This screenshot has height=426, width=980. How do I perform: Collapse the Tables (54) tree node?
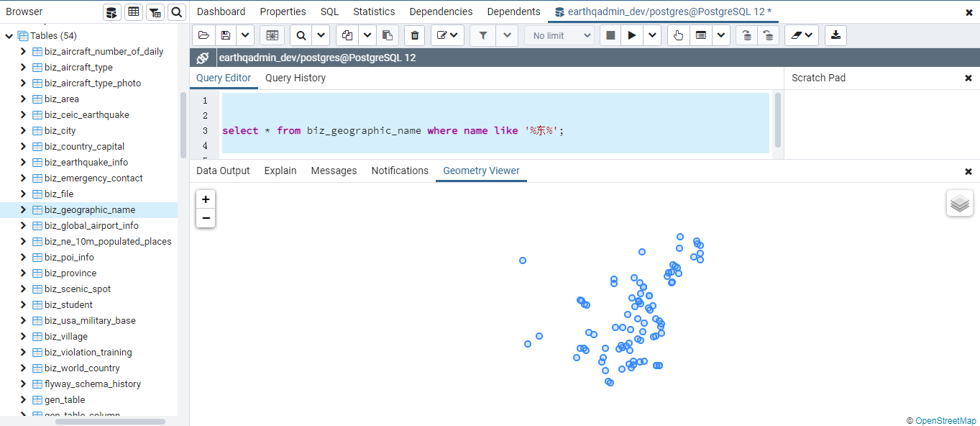coord(9,36)
